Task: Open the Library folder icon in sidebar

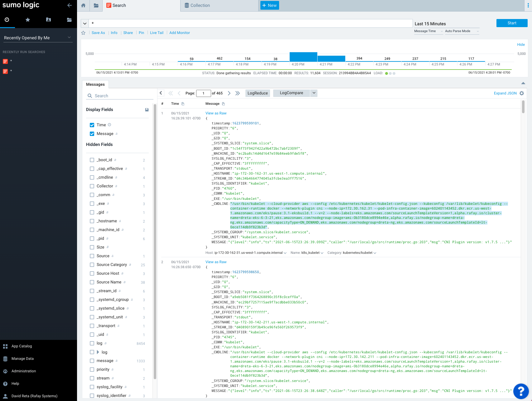Action: point(69,20)
